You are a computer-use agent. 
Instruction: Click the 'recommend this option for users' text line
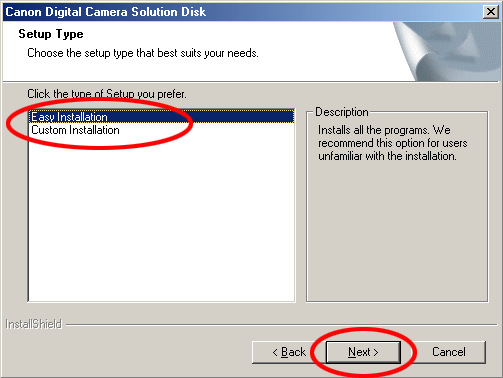(x=392, y=143)
